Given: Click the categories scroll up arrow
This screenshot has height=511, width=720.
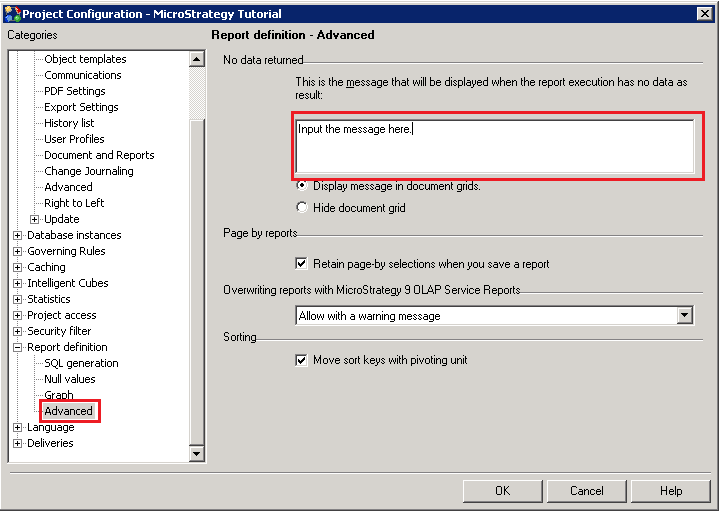Looking at the screenshot, I should click(197, 59).
